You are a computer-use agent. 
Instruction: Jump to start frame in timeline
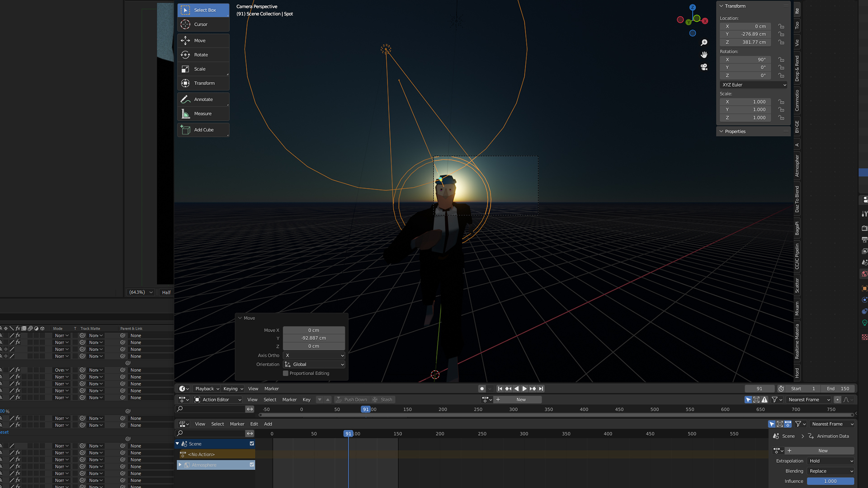(500, 389)
